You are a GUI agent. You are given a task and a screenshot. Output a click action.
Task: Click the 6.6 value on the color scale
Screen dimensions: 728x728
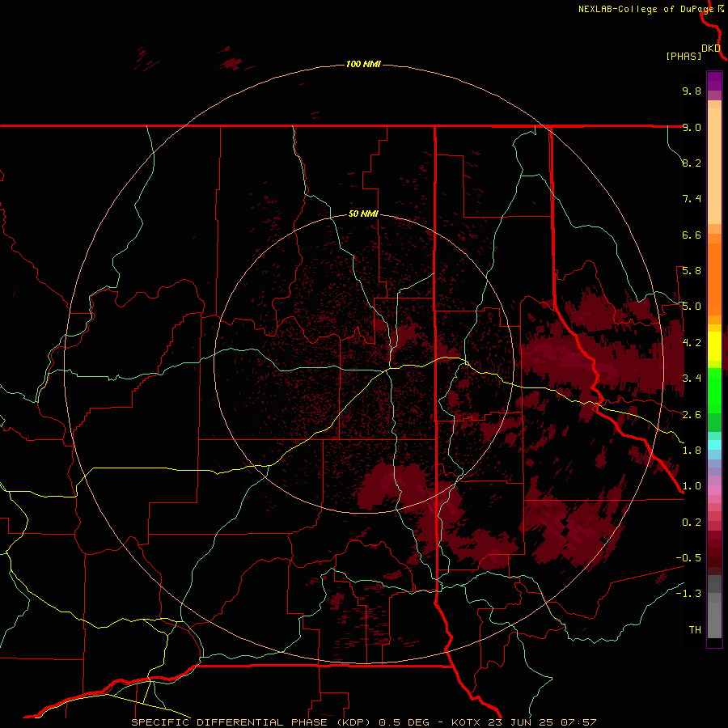point(692,235)
